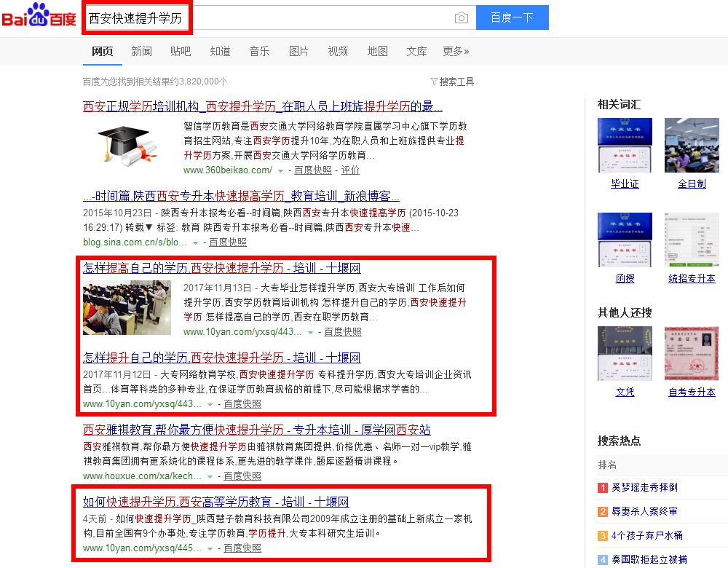Open result 怎样提升自己的学历
This screenshot has width=728, height=568.
[222, 358]
